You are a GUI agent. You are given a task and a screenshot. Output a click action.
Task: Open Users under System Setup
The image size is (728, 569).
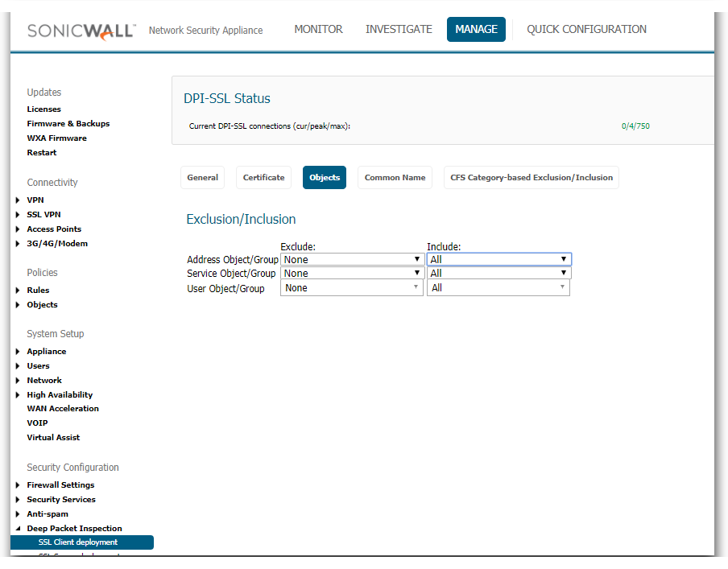[38, 365]
